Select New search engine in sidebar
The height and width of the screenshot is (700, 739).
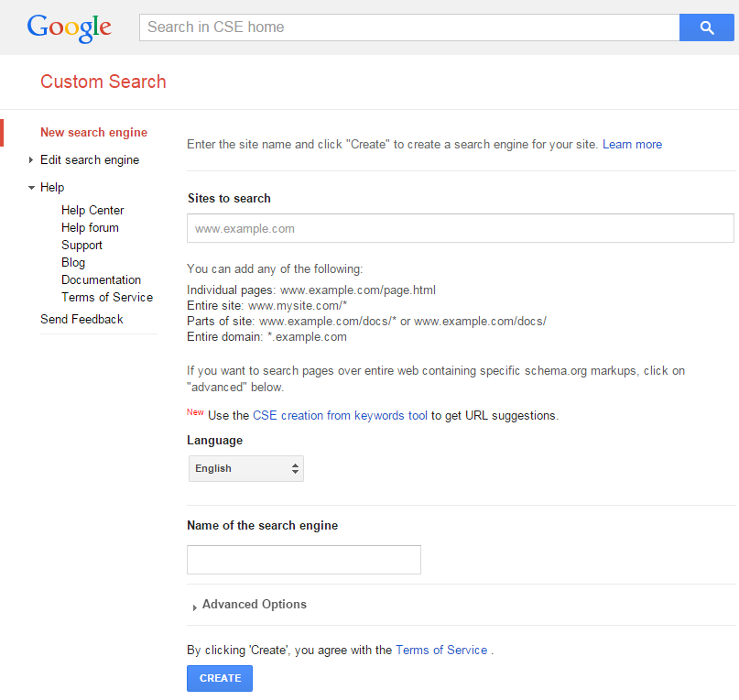pyautogui.click(x=93, y=133)
